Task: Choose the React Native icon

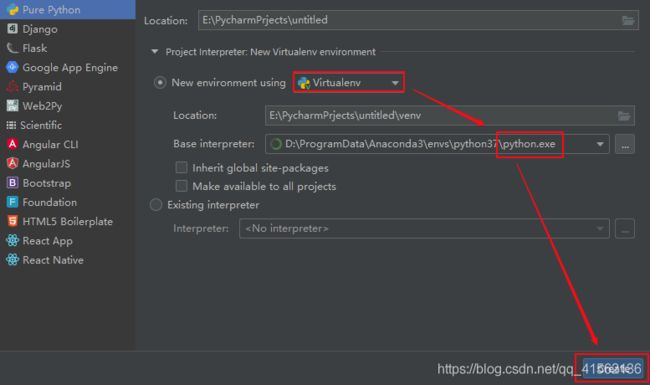Action: 12,260
